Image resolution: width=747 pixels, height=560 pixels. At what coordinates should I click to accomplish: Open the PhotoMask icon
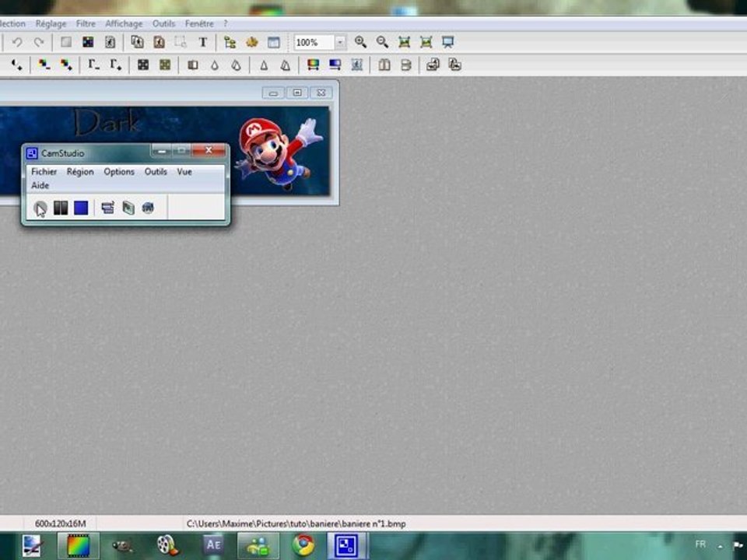(x=357, y=65)
